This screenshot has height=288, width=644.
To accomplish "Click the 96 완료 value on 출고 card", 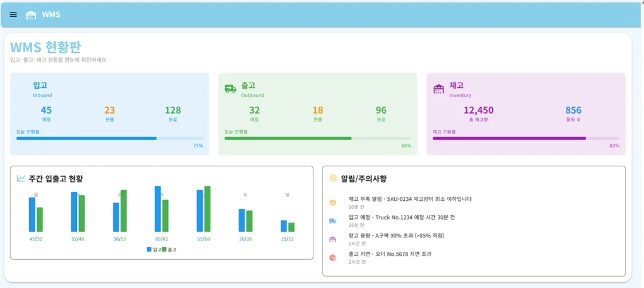I will point(381,110).
